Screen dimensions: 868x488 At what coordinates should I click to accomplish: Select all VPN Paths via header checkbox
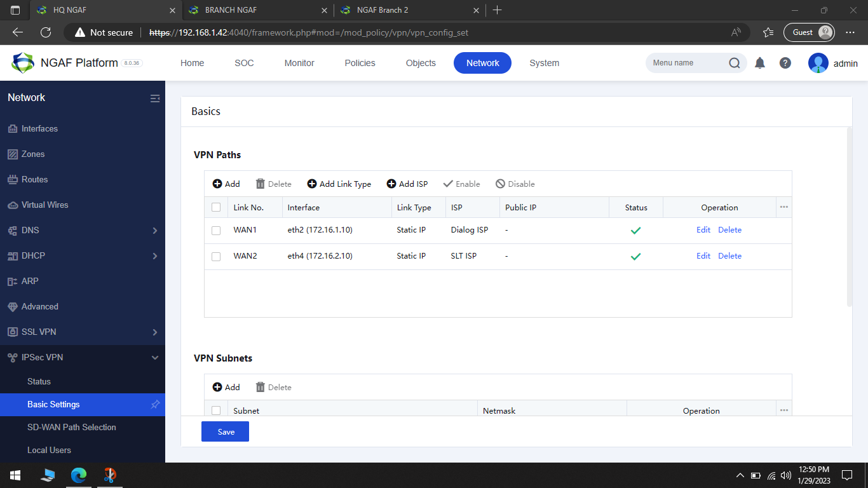click(x=216, y=207)
